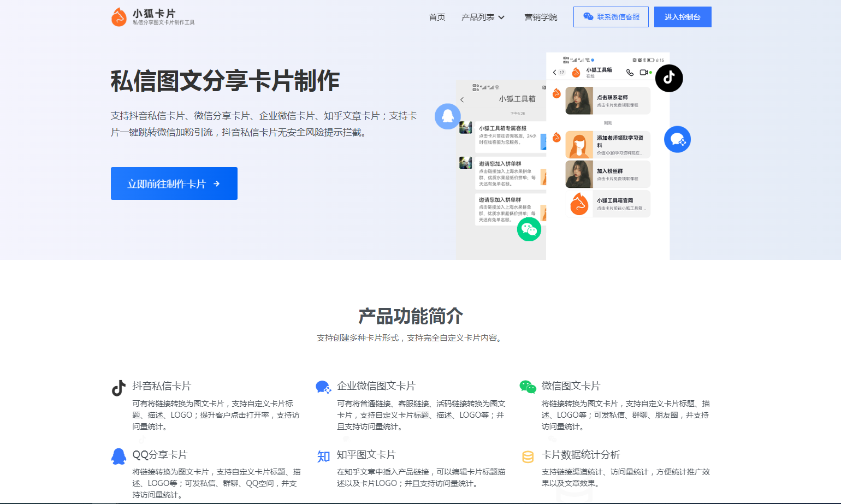The width and height of the screenshot is (841, 504).
Task: Click fox avatar in white mockup header
Action: pyautogui.click(x=576, y=72)
